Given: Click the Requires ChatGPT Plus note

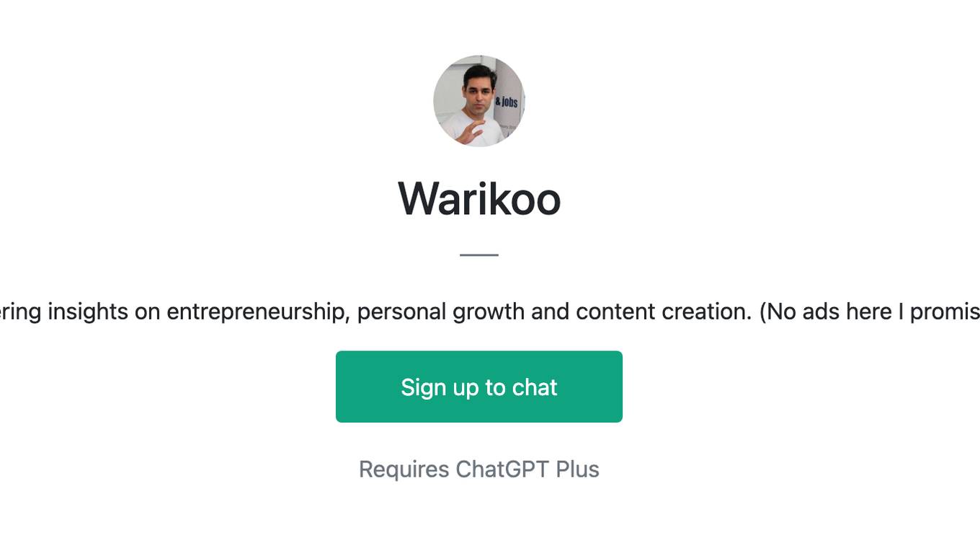Looking at the screenshot, I should tap(479, 469).
